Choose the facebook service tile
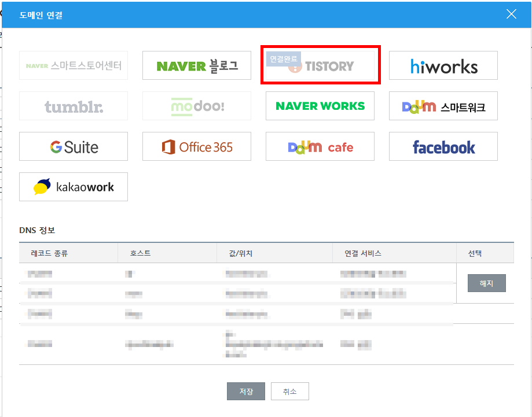This screenshot has height=417, width=532. 443,146
